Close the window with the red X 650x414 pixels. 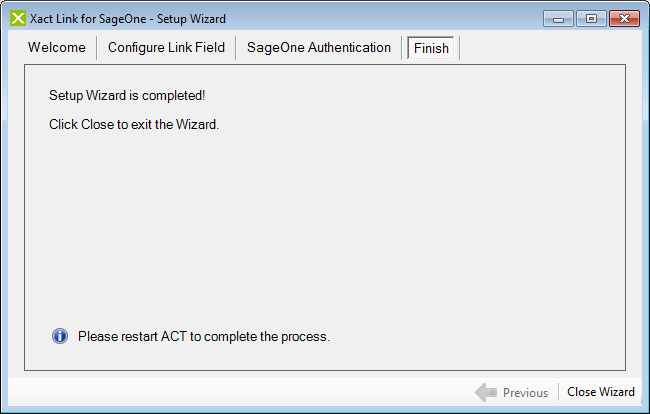[624, 19]
